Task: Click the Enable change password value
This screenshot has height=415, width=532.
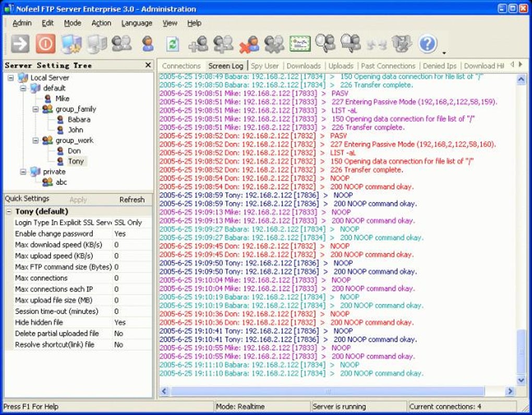Action: (132, 234)
